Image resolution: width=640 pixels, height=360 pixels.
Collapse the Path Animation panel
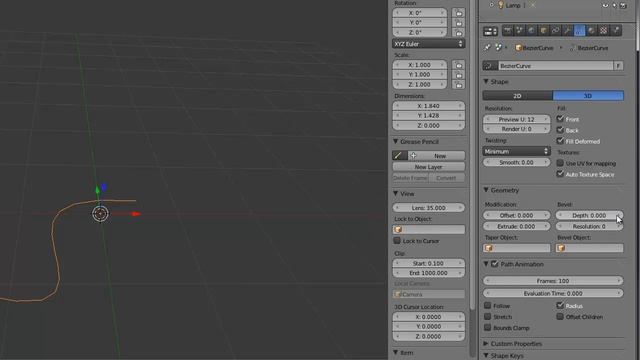(486, 264)
